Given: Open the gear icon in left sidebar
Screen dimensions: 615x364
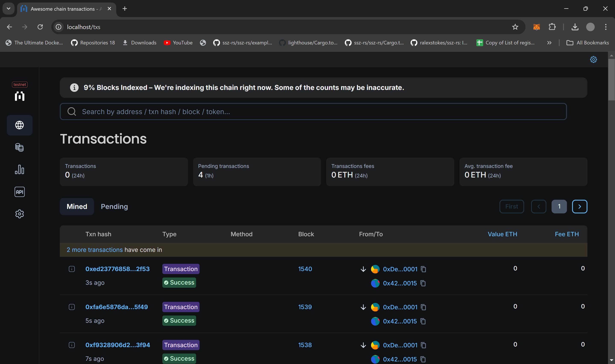Looking at the screenshot, I should point(20,214).
